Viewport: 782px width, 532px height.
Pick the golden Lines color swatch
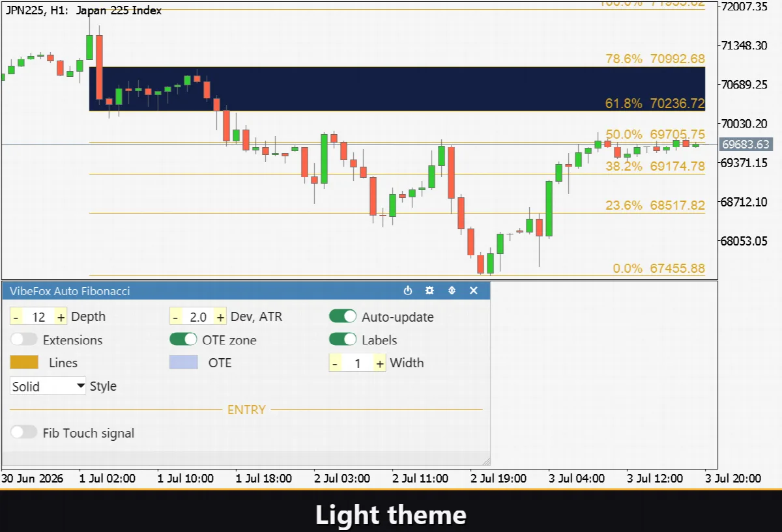click(x=24, y=363)
